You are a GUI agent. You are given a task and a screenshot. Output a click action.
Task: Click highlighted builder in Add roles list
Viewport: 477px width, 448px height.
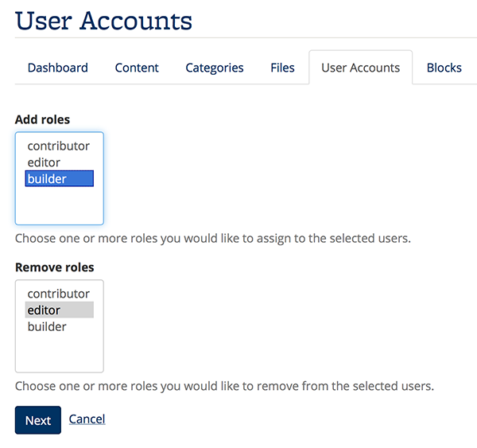[60, 178]
